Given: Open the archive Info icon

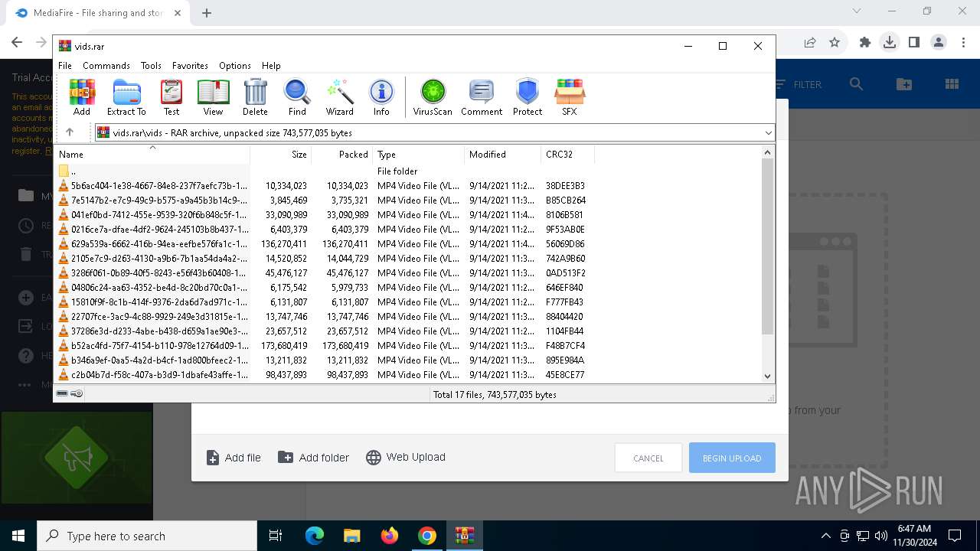Looking at the screenshot, I should (381, 97).
